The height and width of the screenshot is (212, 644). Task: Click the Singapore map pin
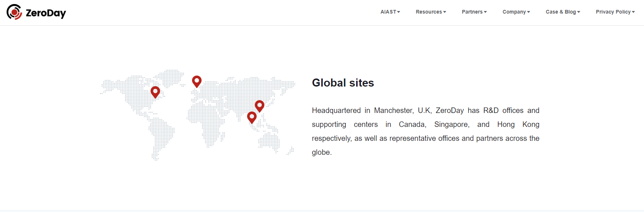(x=252, y=117)
